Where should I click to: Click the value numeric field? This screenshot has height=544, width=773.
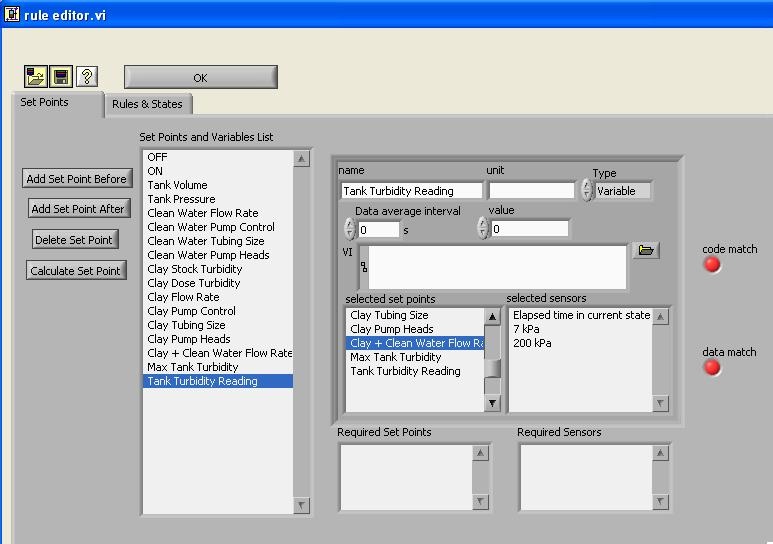point(530,229)
